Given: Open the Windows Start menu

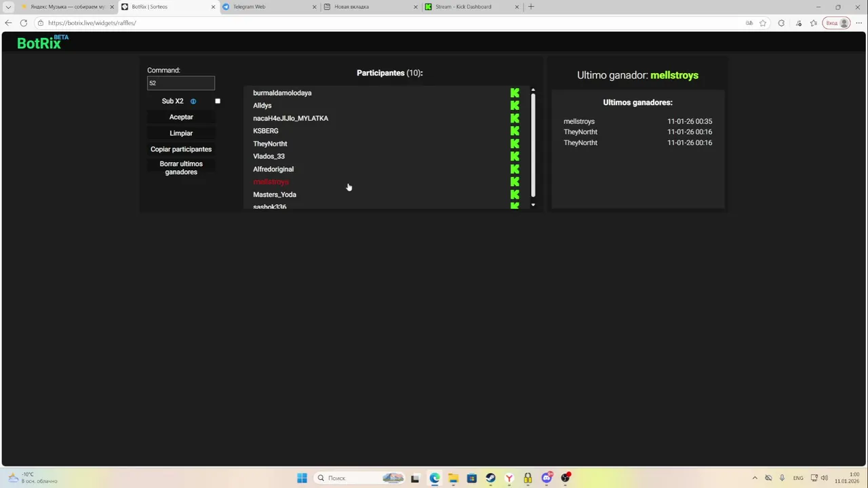Looking at the screenshot, I should [302, 478].
